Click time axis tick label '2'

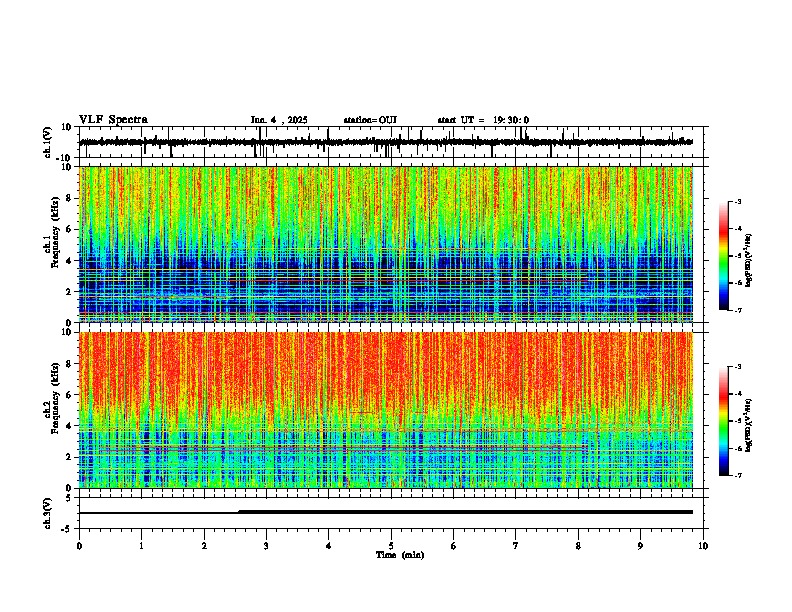click(x=204, y=546)
